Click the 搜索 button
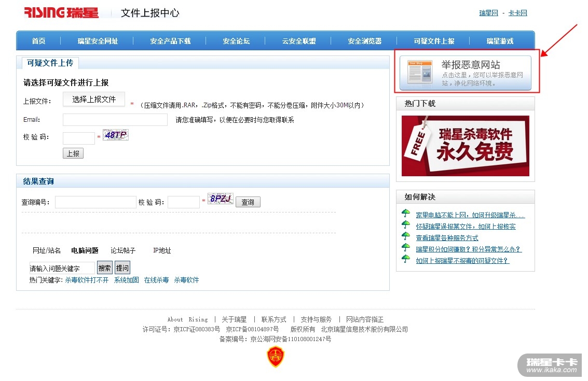Image resolution: width=588 pixels, height=381 pixels. tap(105, 268)
